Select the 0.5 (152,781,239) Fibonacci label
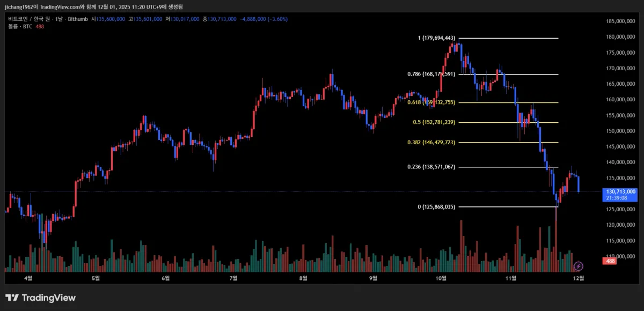The width and height of the screenshot is (644, 311). click(434, 122)
